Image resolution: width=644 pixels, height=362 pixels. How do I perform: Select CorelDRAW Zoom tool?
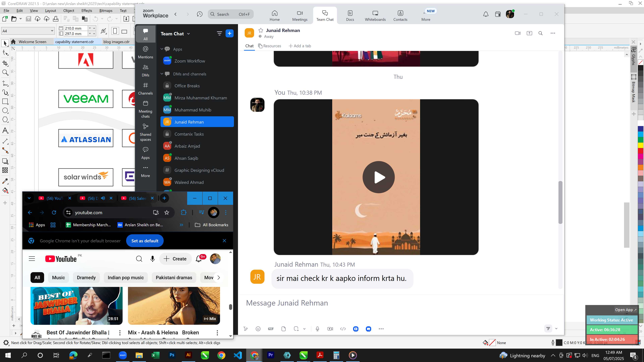[x=5, y=72]
